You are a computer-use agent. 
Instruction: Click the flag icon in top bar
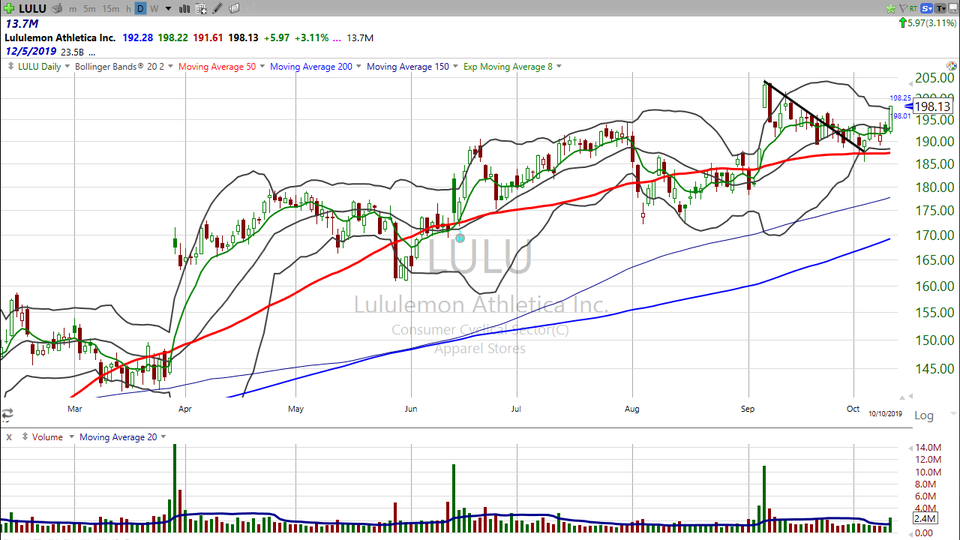point(902,8)
